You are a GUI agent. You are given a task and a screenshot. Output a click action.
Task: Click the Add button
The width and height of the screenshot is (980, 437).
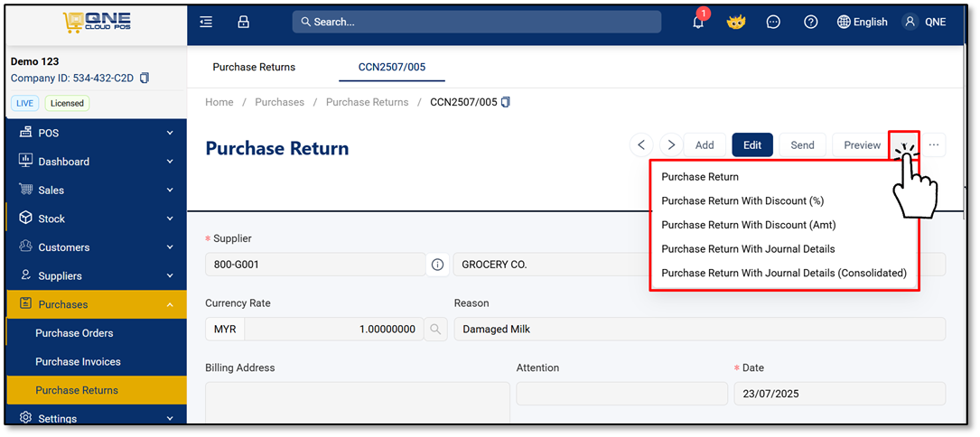tap(705, 145)
